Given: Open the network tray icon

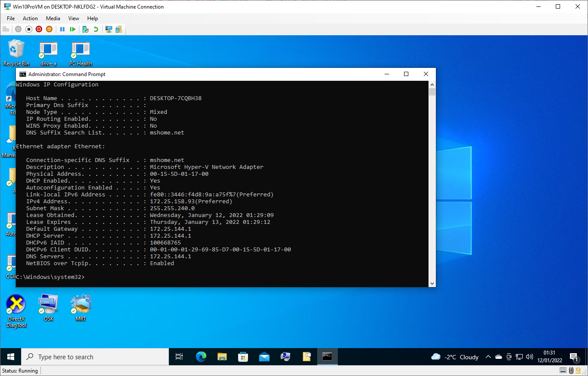Looking at the screenshot, I should click(519, 357).
